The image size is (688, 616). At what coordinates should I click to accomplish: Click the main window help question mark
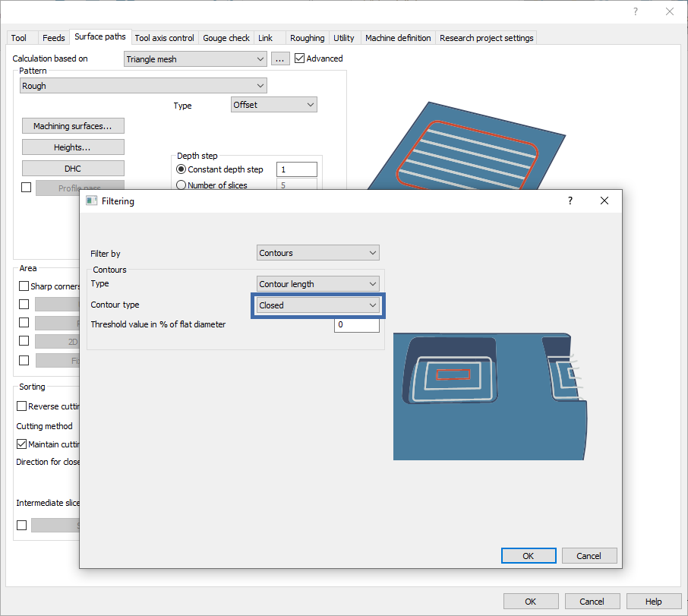pyautogui.click(x=636, y=11)
